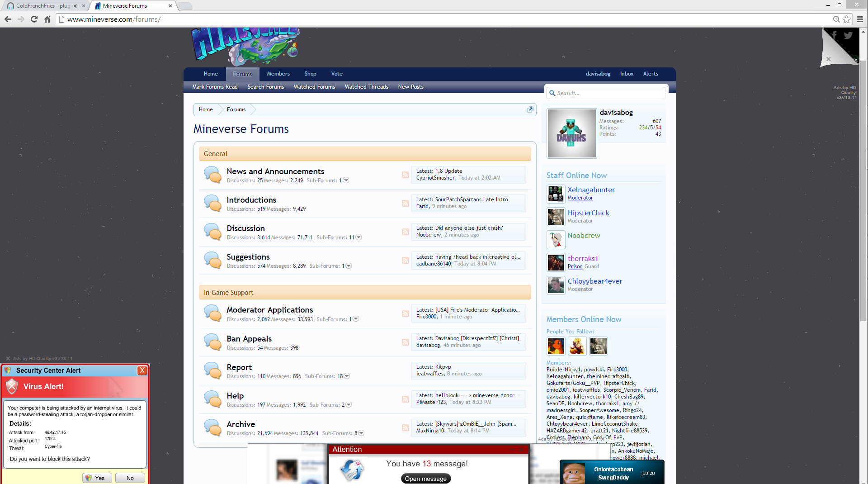The height and width of the screenshot is (484, 868).
Task: Switch to the ColdFrenchFries browser tab
Action: pyautogui.click(x=43, y=6)
